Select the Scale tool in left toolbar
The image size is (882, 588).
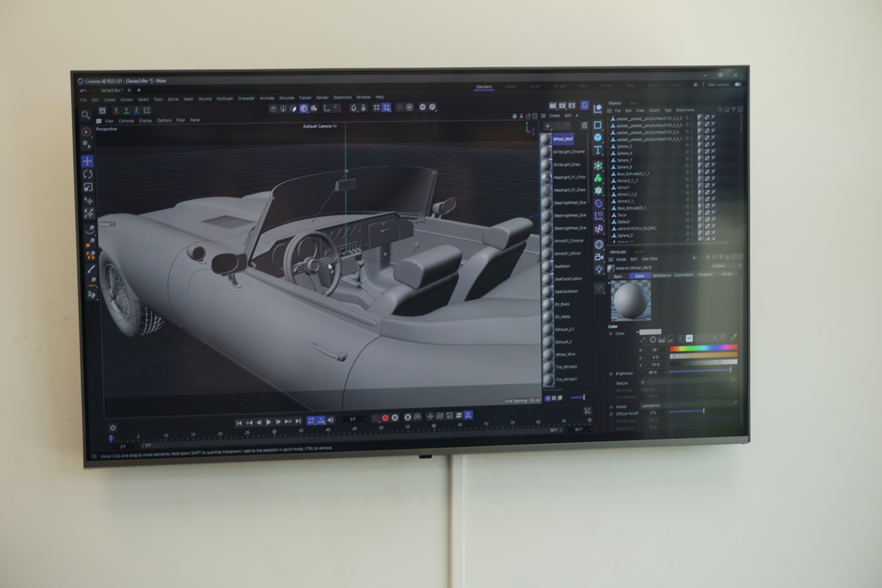[x=88, y=187]
